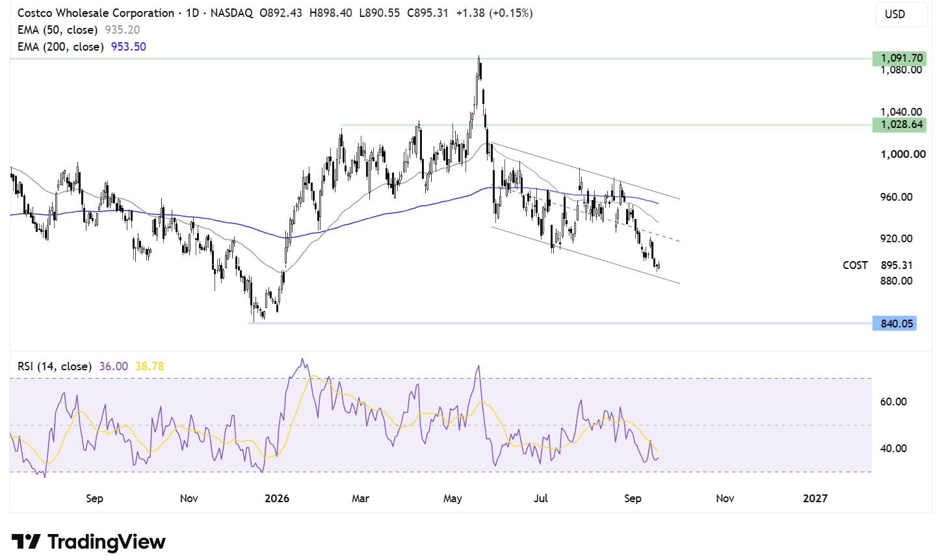Click the 1,000.00 price axis label
The height and width of the screenshot is (560, 942).
tap(903, 154)
